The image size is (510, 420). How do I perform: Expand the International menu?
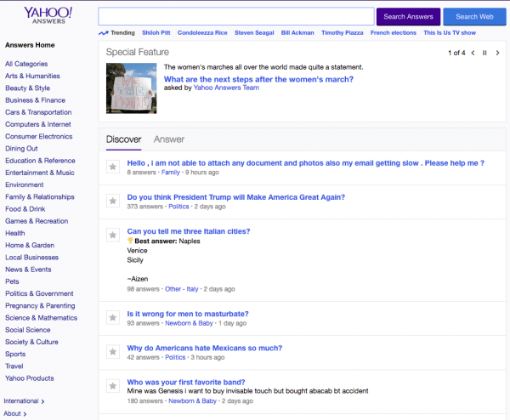tap(24, 401)
